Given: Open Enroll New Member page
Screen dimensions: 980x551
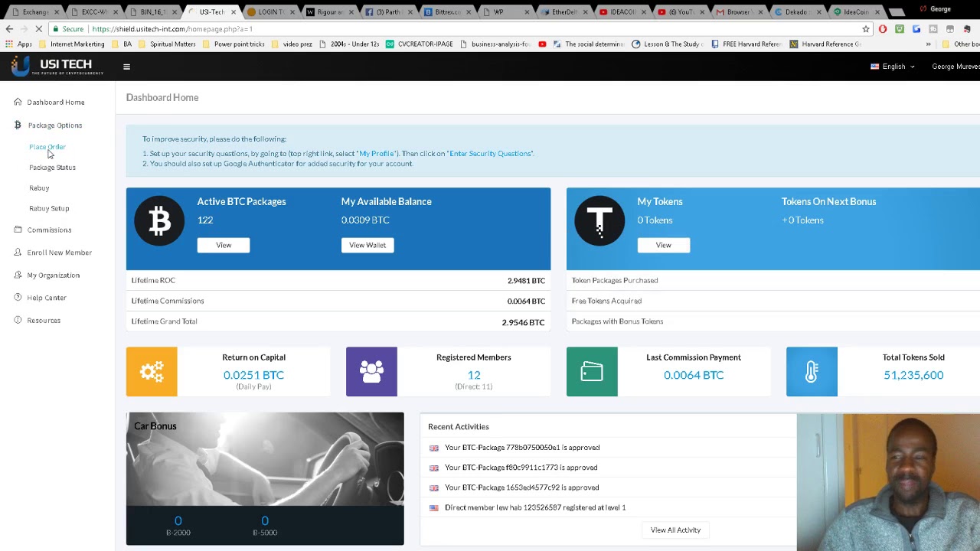Looking at the screenshot, I should pos(59,253).
